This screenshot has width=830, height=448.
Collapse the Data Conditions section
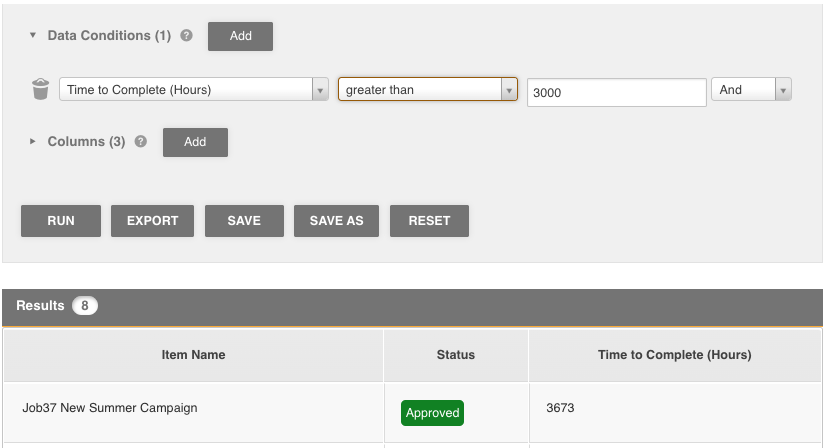33,36
